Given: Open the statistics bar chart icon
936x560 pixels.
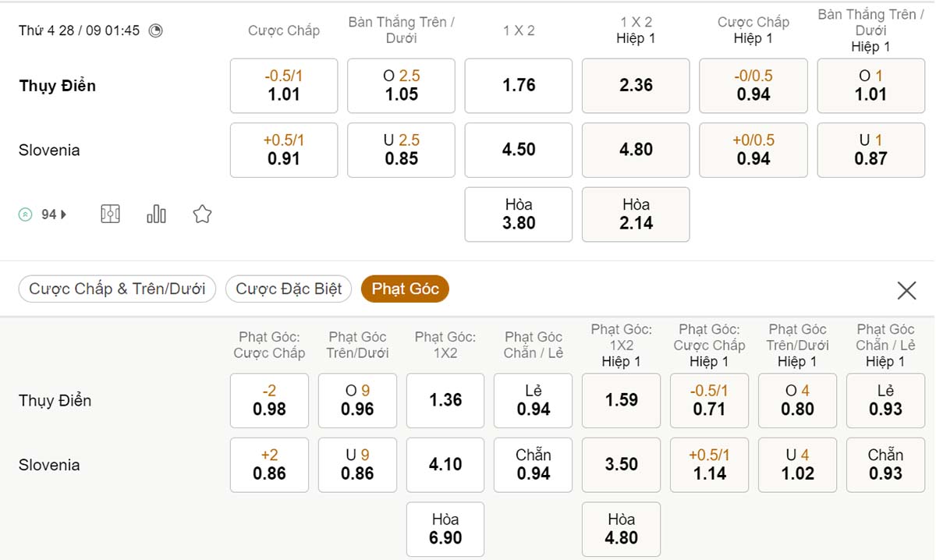Looking at the screenshot, I should pyautogui.click(x=156, y=213).
